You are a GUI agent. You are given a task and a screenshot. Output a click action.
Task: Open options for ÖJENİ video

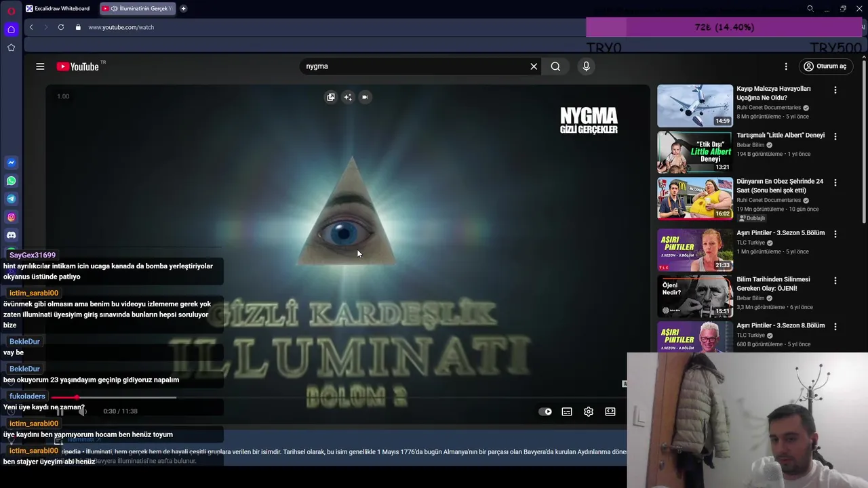835,281
